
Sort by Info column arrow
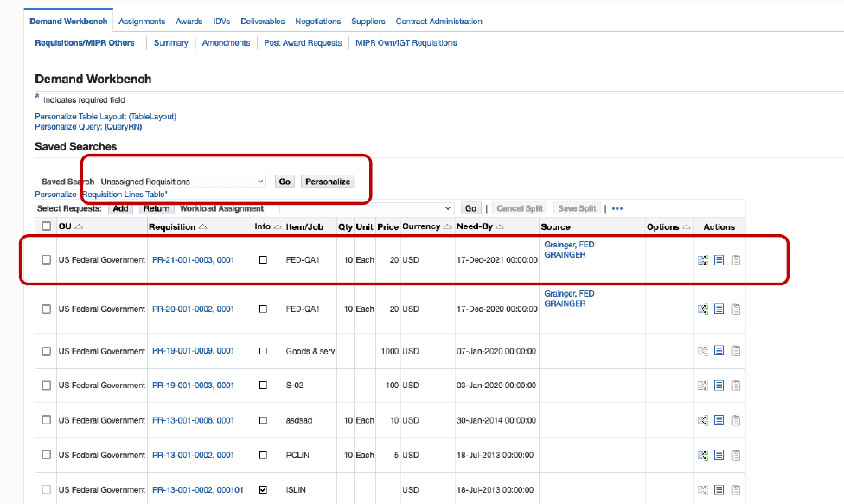point(278,226)
